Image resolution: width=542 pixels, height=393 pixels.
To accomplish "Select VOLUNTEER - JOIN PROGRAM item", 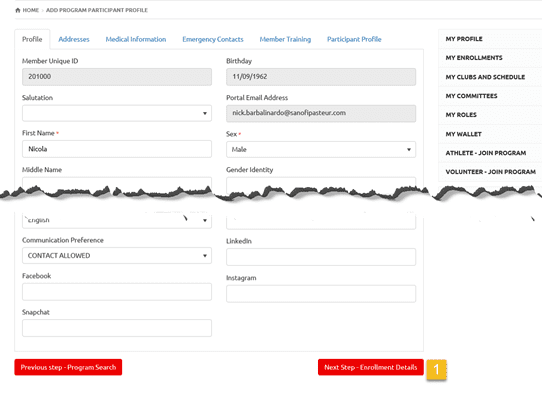I will [490, 172].
